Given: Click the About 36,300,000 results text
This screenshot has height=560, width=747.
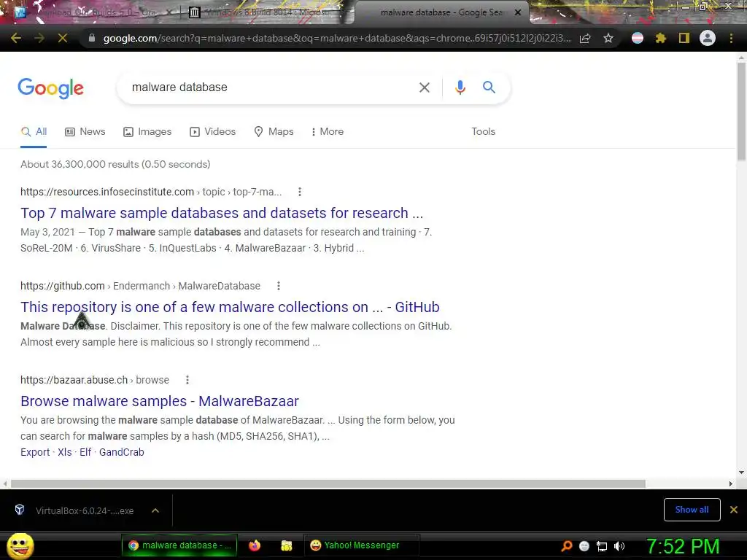Looking at the screenshot, I should pyautogui.click(x=115, y=164).
